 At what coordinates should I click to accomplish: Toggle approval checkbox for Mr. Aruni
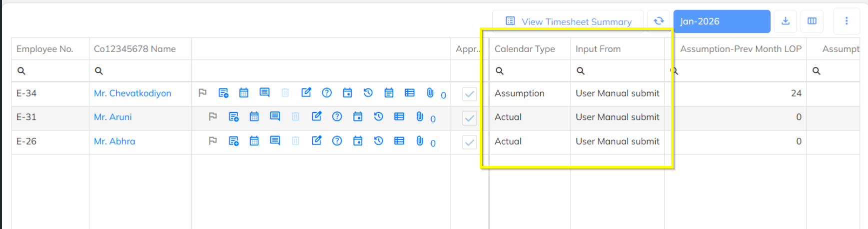pos(469,118)
